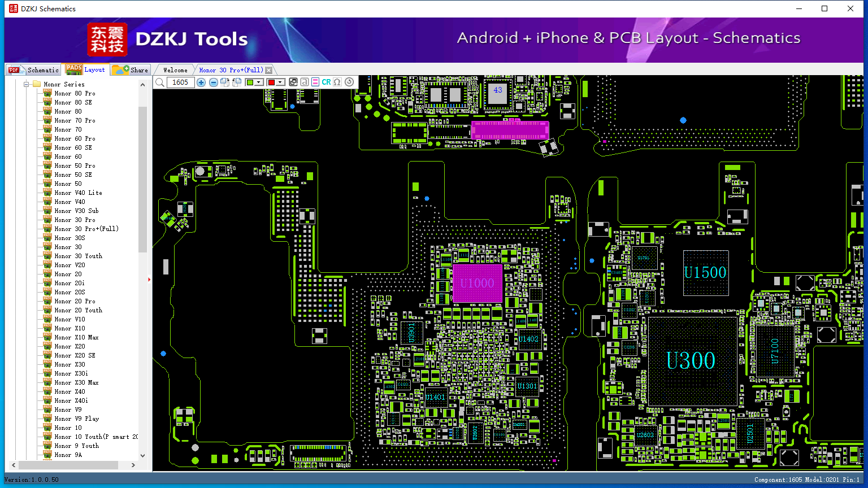Choose Honor 20 Pro from the list
The image size is (868, 488).
(x=75, y=301)
